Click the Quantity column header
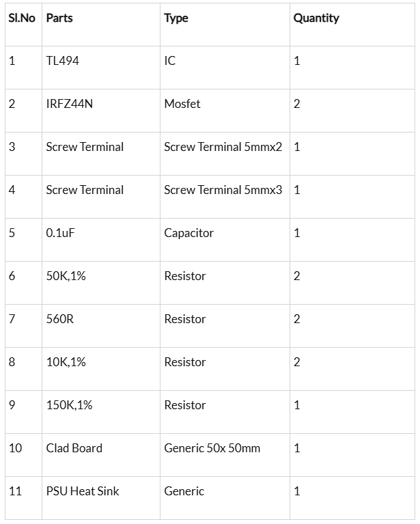Image resolution: width=420 pixels, height=524 pixels. click(316, 18)
